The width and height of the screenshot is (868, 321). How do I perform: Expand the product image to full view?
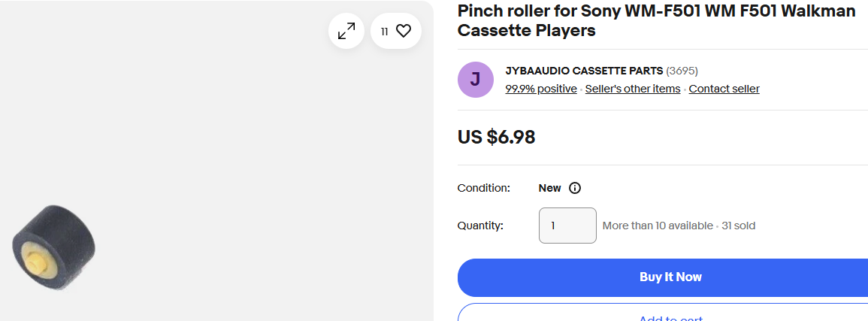(x=346, y=31)
